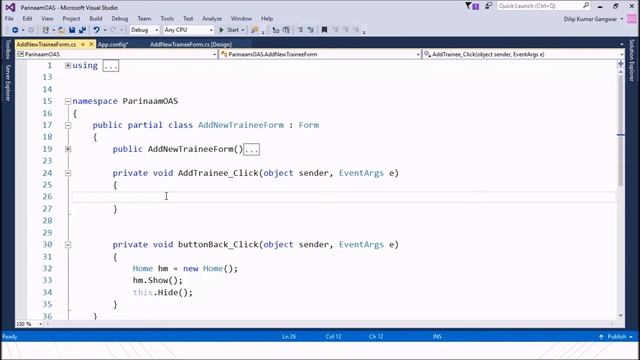The width and height of the screenshot is (640, 360).
Task: Open the Help menu
Action: (x=267, y=19)
